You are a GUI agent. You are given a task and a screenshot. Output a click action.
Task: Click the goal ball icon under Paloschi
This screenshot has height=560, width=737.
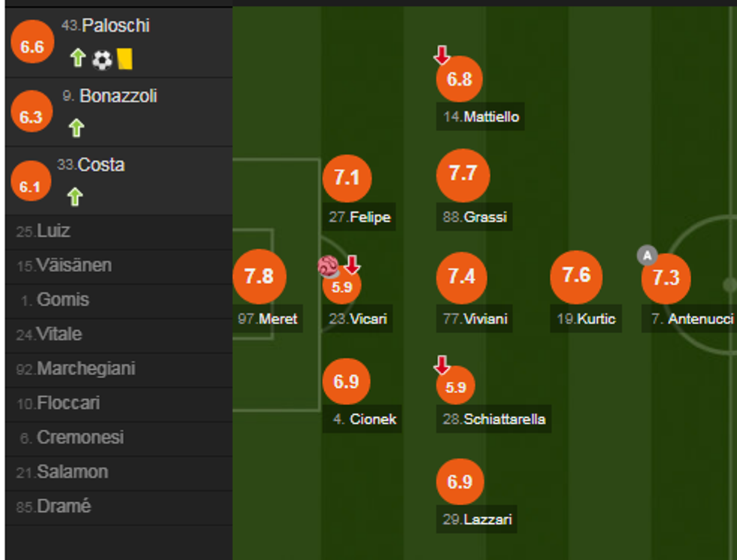pos(102,59)
